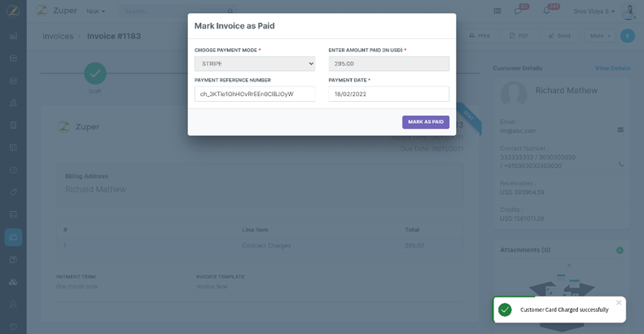Add attachment with green plus icon
This screenshot has height=334, width=644.
(x=620, y=250)
